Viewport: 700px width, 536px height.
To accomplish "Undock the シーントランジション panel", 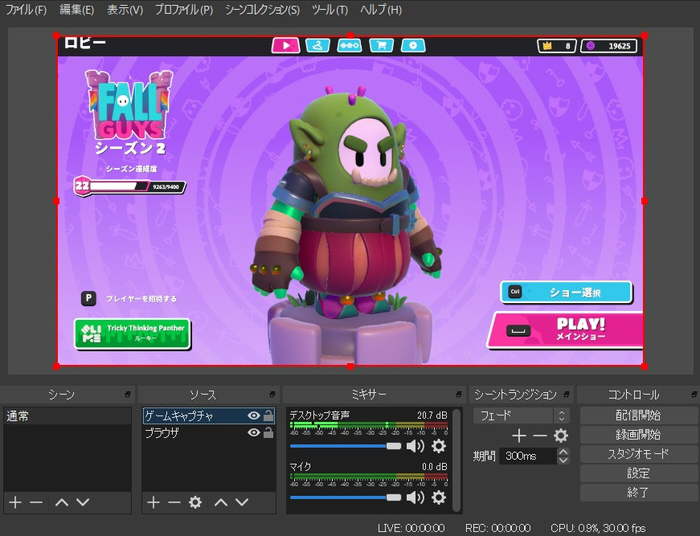I will [567, 395].
